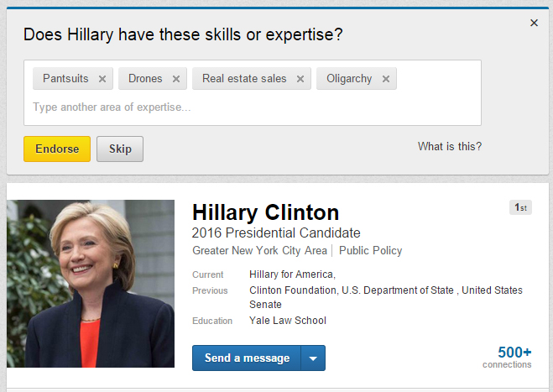The height and width of the screenshot is (392, 553).
Task: View the 500+ connections link
Action: tap(514, 356)
